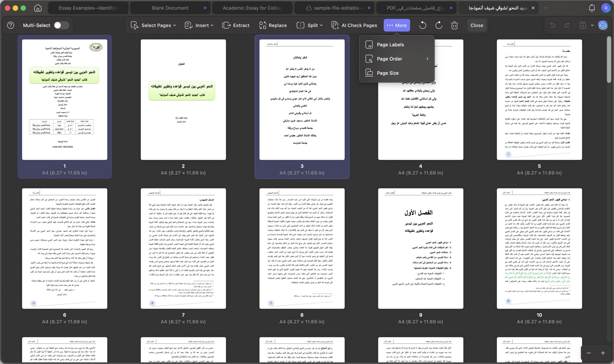614x364 pixels.
Task: Zoom in thumbnails with plus button
Action: (x=603, y=353)
